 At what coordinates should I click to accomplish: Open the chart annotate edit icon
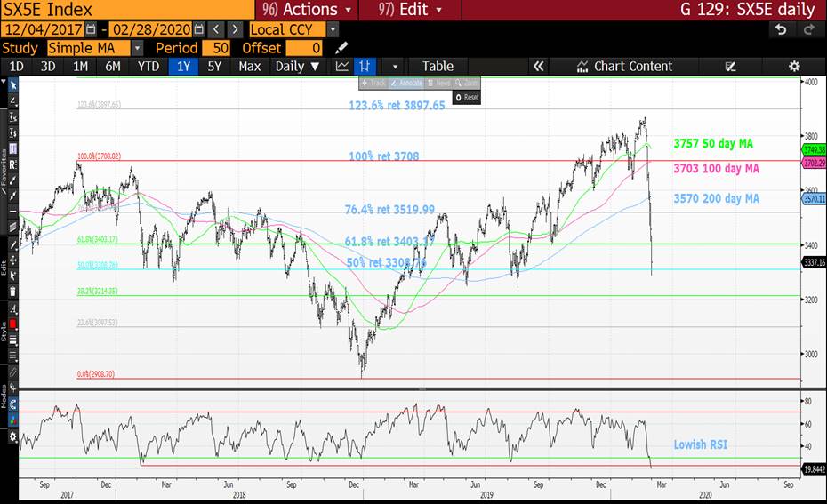pyautogui.click(x=730, y=67)
